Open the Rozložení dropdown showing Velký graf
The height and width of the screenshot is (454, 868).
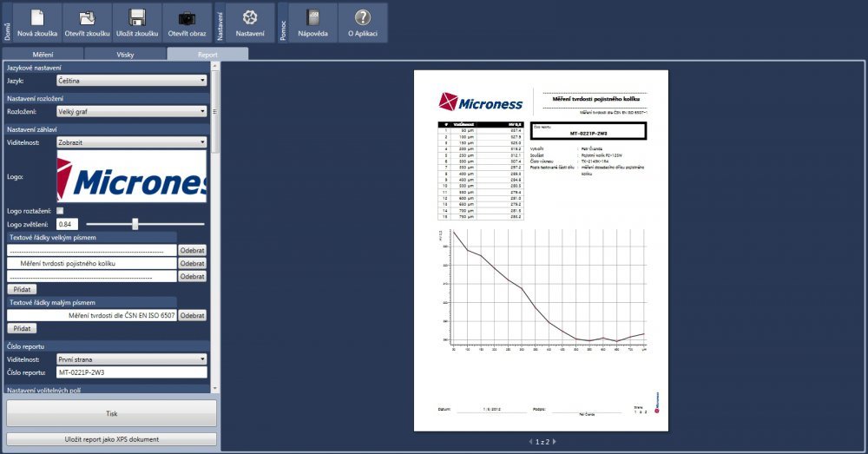[131, 112]
